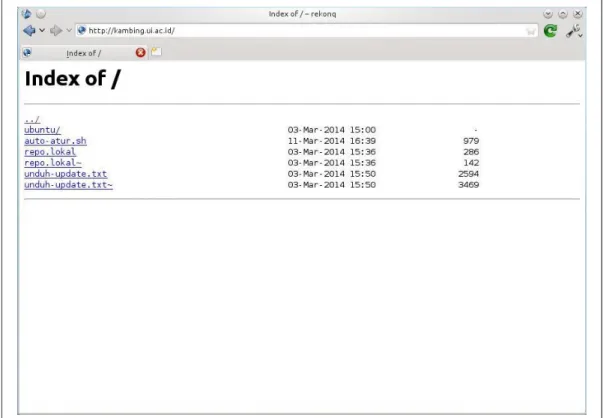Screen dimensions: 603x418
Task: Click the file size '3469'
Action: click(468, 185)
